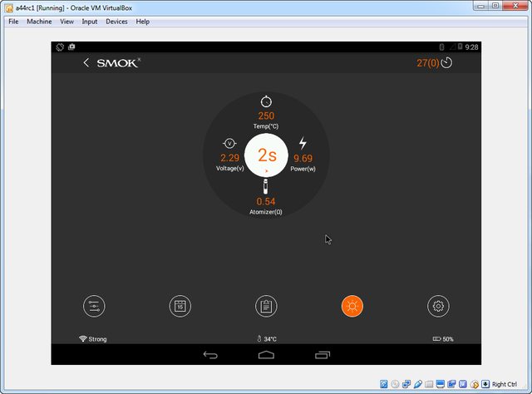Screen dimensions: 532x394
Task: Tap the atomizer tube icon
Action: point(266,186)
